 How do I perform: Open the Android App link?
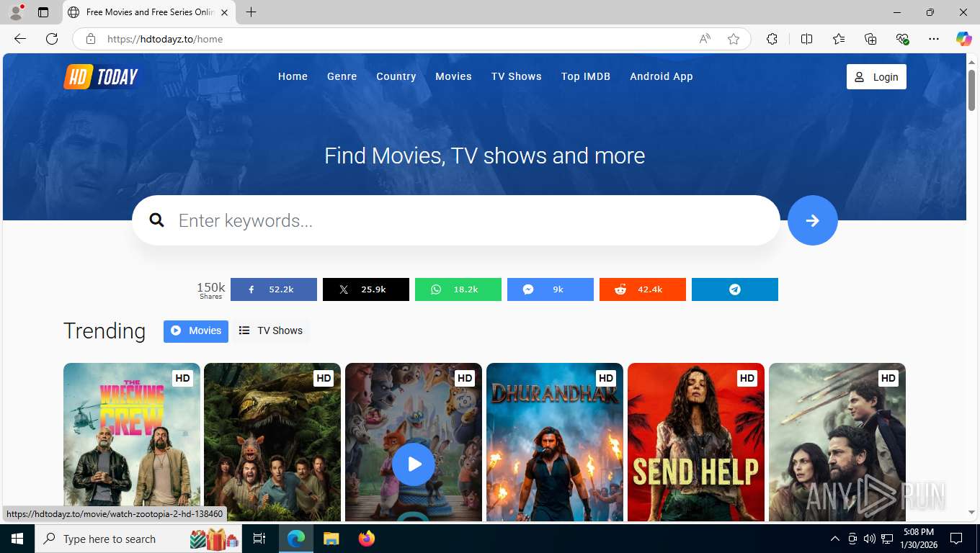click(661, 76)
